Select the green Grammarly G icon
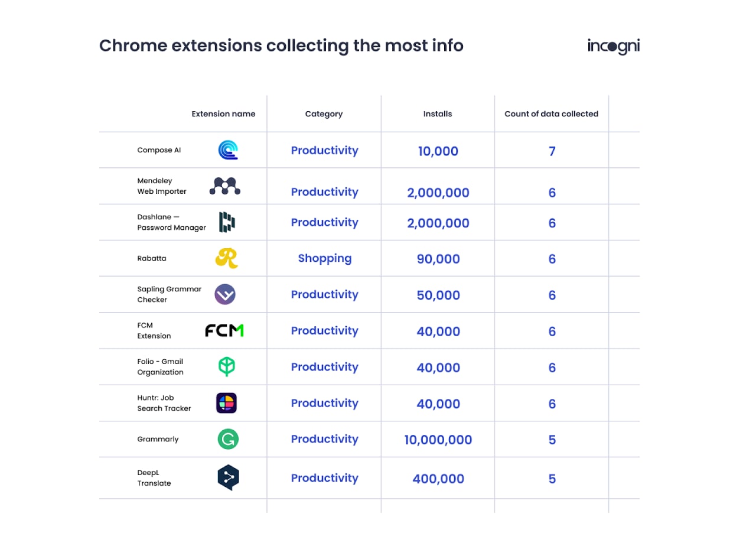Viewport: 756px width, 546px height. click(228, 439)
